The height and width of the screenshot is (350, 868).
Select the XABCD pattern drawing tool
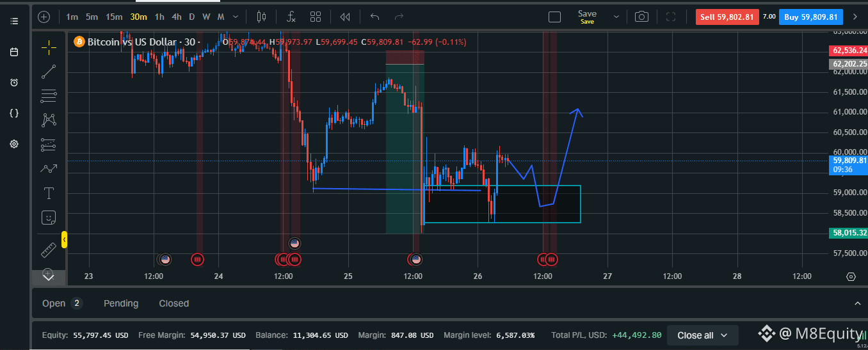click(x=49, y=120)
